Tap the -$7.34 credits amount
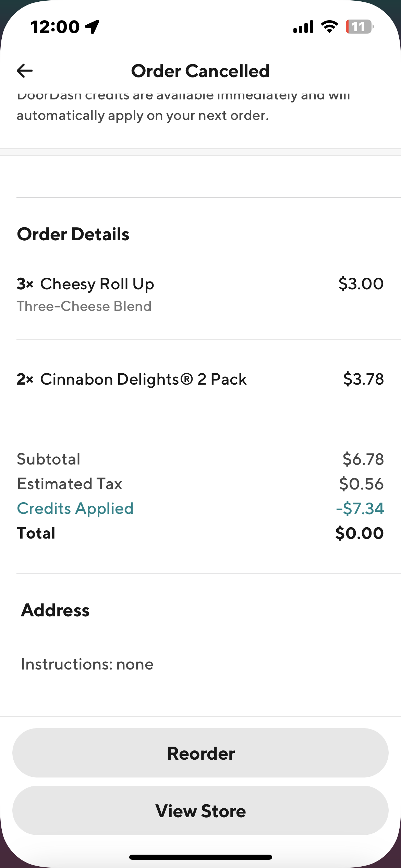 click(x=360, y=508)
